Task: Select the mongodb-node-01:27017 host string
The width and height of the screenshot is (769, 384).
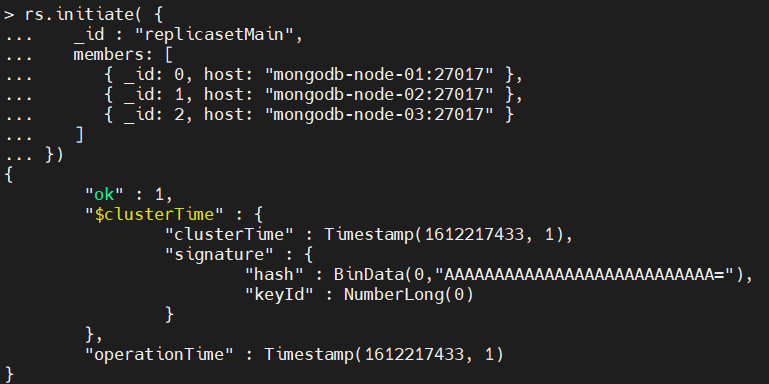Action: [x=379, y=75]
